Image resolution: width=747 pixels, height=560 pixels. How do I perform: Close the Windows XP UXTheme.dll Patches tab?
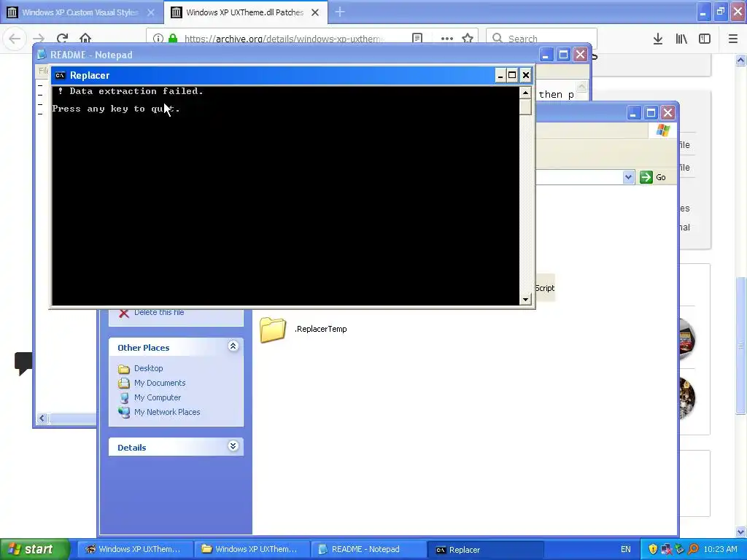(x=315, y=12)
